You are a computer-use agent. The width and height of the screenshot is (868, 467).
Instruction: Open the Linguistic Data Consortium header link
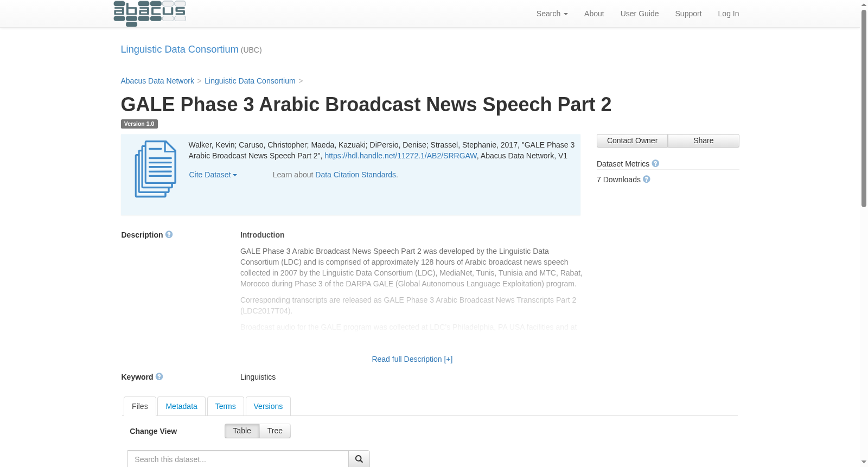coord(180,49)
